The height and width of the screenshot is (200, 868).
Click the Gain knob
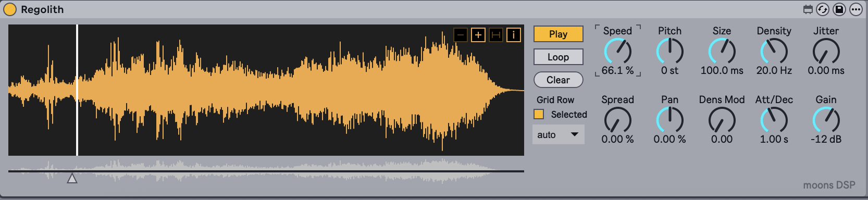pos(826,120)
